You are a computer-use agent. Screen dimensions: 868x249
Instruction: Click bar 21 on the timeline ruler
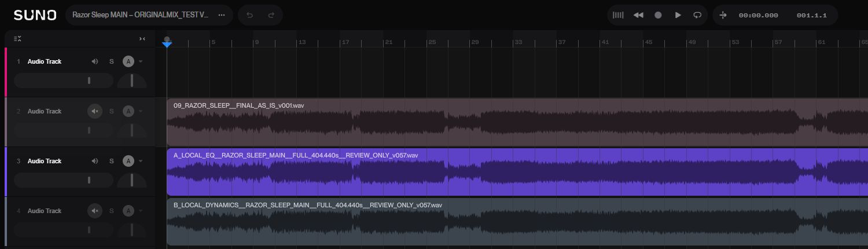point(389,42)
